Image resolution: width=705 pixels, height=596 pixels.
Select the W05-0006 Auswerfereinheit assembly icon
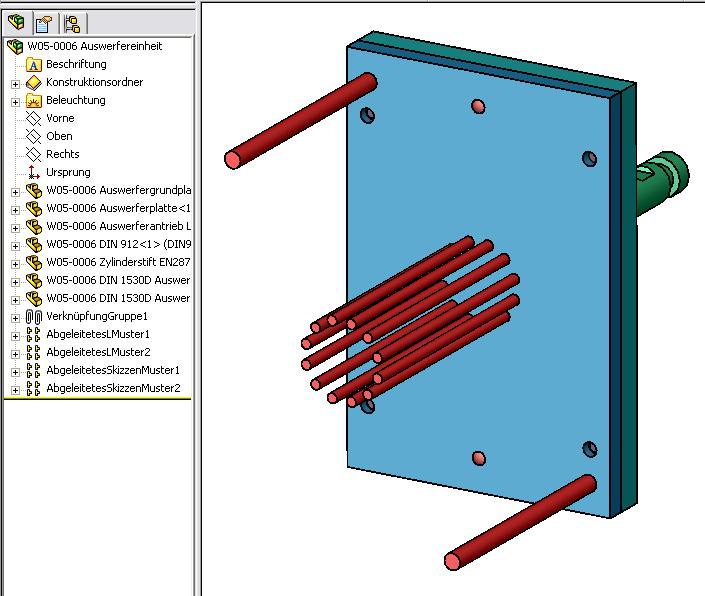click(15, 46)
